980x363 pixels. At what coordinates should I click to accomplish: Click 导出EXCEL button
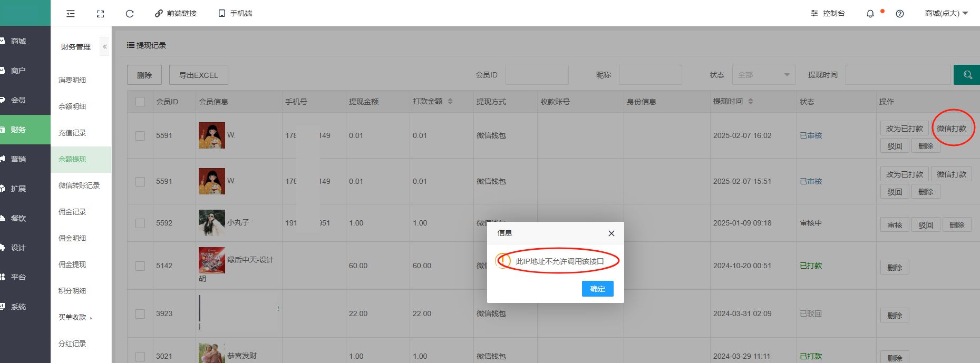[x=198, y=75]
